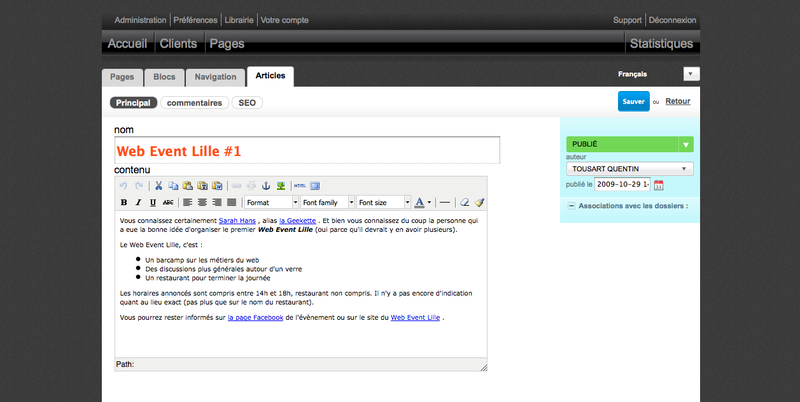Align text right
This screenshot has height=402, width=800.
click(217, 203)
